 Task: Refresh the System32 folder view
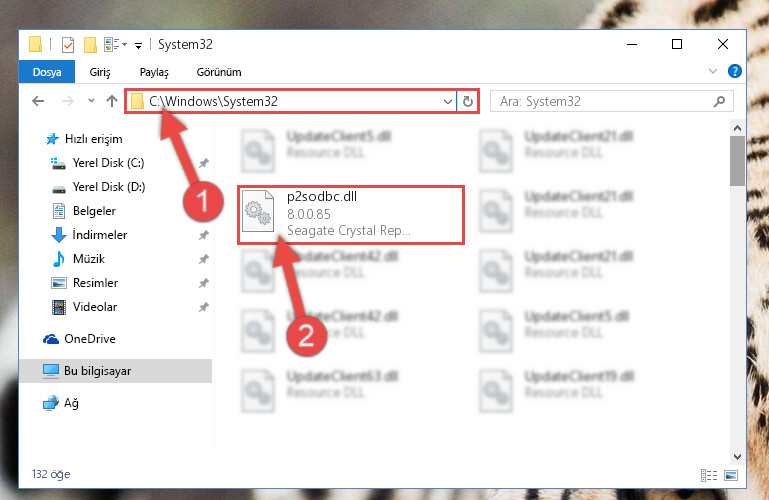tap(467, 101)
